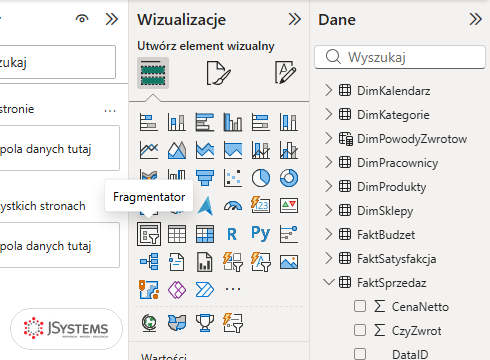Expand the DimPracownicy table
The height and width of the screenshot is (360, 490).
click(329, 162)
